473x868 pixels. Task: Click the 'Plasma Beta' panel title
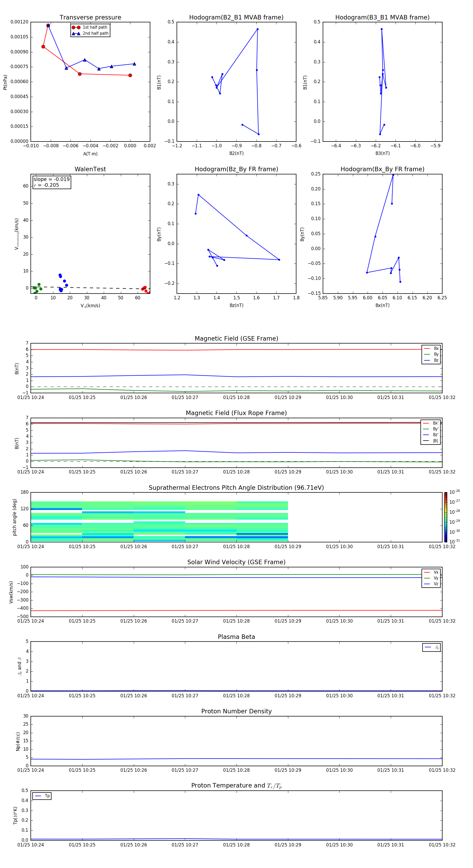pyautogui.click(x=236, y=637)
